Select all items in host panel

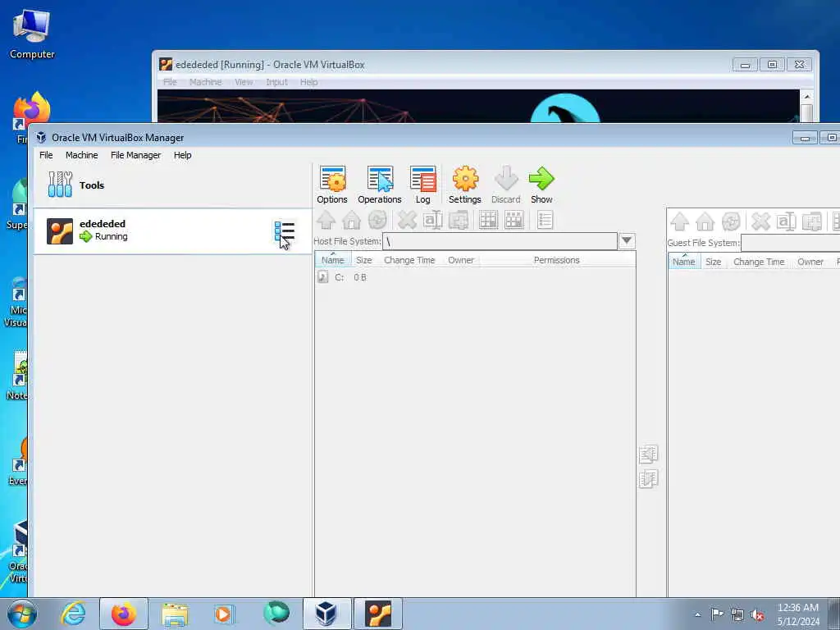(489, 220)
